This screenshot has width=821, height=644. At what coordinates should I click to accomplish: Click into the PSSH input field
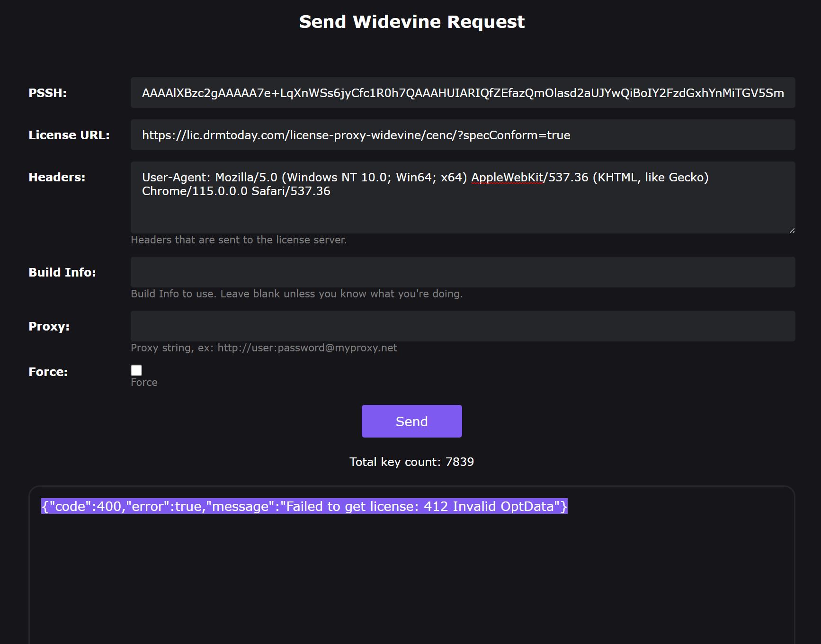click(462, 93)
